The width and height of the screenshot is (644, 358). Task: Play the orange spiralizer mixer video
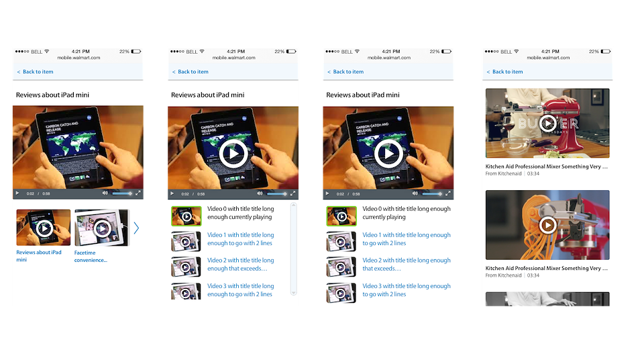click(547, 225)
